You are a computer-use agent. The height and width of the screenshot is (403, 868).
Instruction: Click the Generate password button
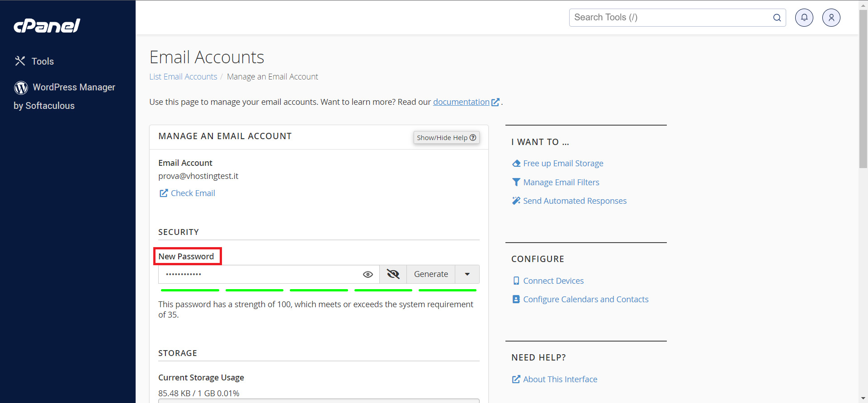tap(431, 274)
